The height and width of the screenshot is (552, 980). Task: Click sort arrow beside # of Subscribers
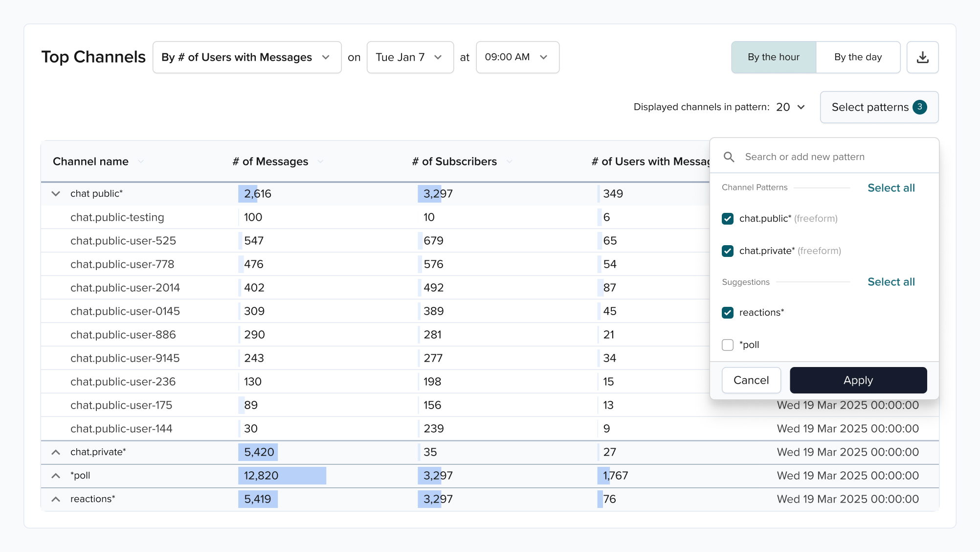pyautogui.click(x=509, y=161)
